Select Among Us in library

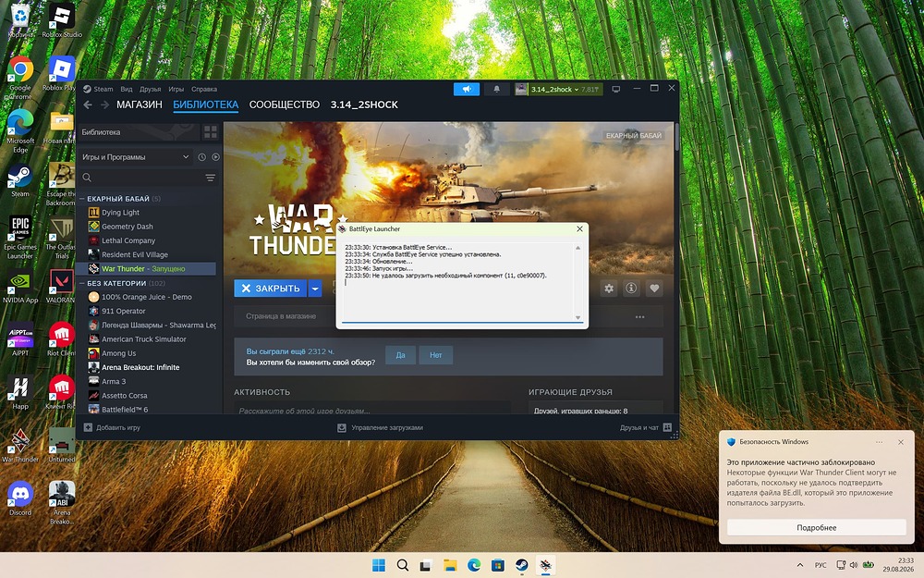(x=118, y=353)
